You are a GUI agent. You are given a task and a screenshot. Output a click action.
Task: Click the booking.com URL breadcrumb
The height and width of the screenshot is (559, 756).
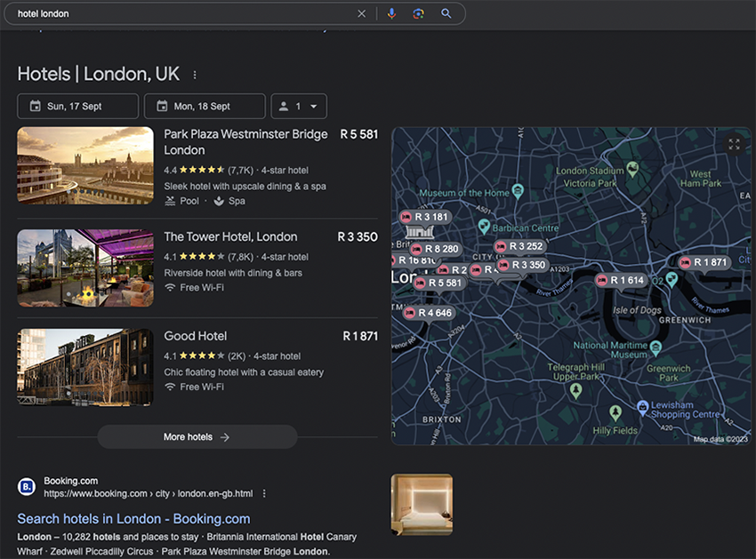click(x=148, y=493)
